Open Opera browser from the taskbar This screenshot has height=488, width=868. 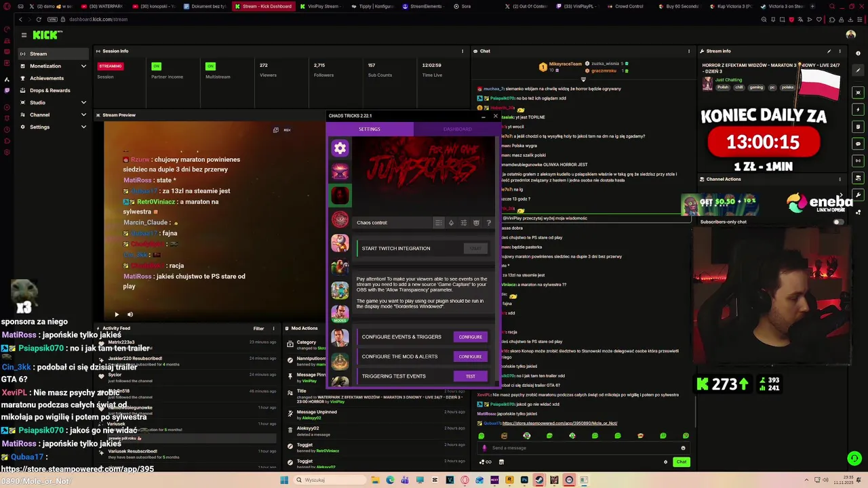click(465, 480)
